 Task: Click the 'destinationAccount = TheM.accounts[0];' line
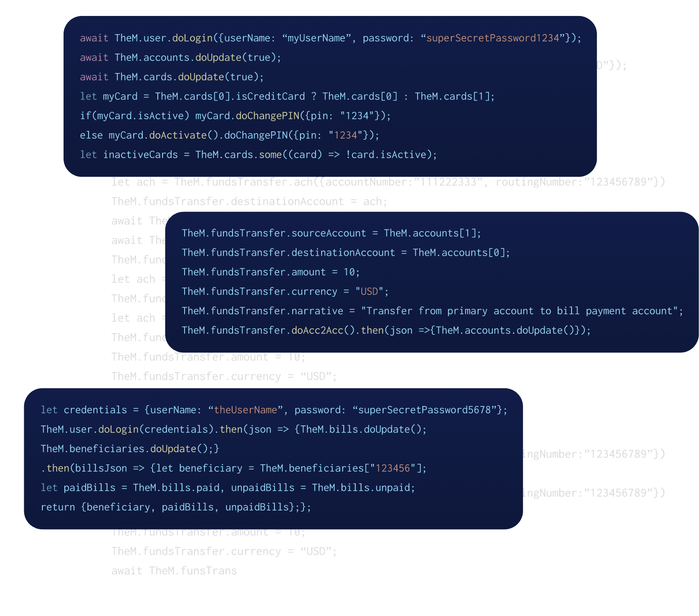pyautogui.click(x=346, y=253)
